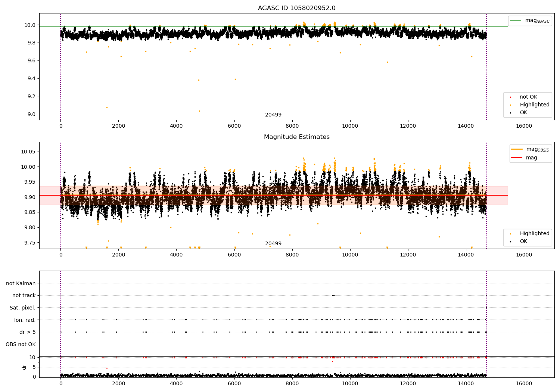The height and width of the screenshot is (392, 560).
Task: Select the 'dr > 5' row label
Action: tap(27, 332)
